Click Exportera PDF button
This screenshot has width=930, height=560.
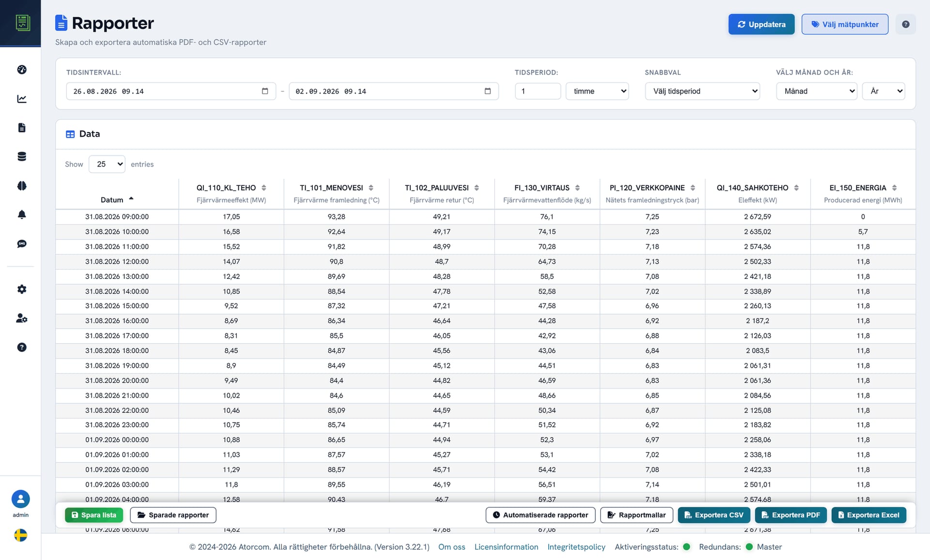click(x=790, y=515)
